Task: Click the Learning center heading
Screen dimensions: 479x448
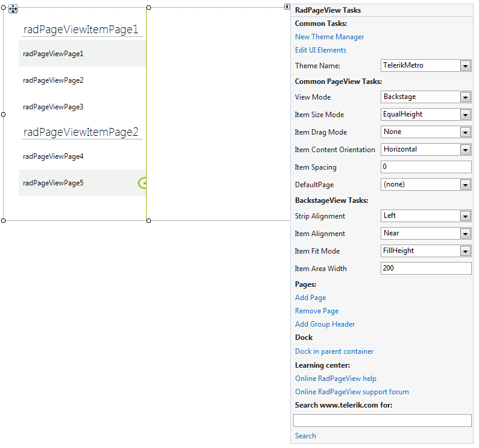Action: pos(323,365)
